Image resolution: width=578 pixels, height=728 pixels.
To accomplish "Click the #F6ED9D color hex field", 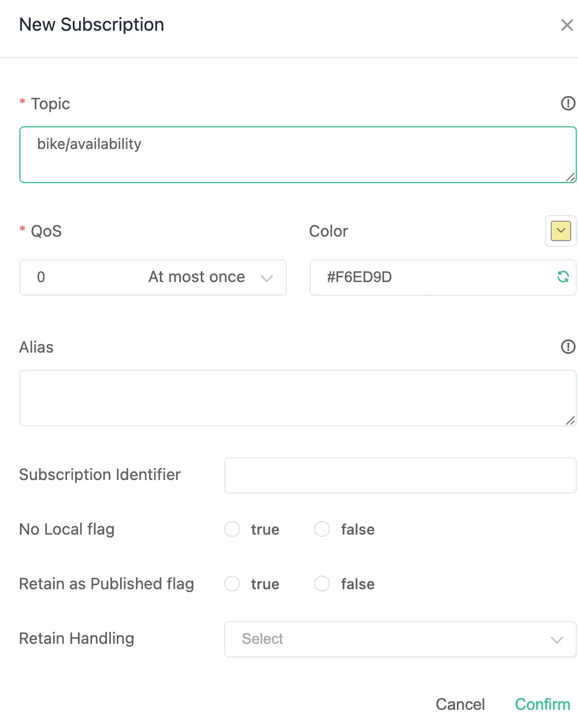I will click(432, 278).
